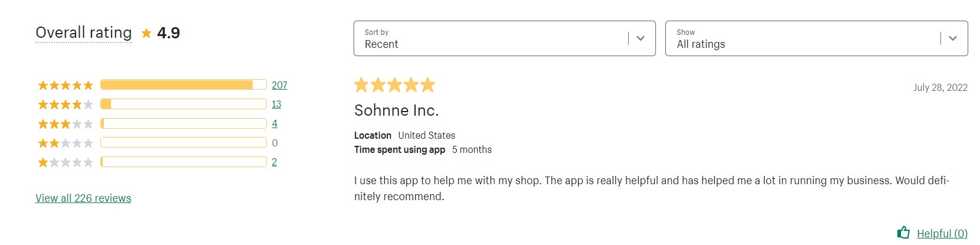The height and width of the screenshot is (245, 980).
Task: Click the three-star rating row stars
Action: [x=66, y=124]
